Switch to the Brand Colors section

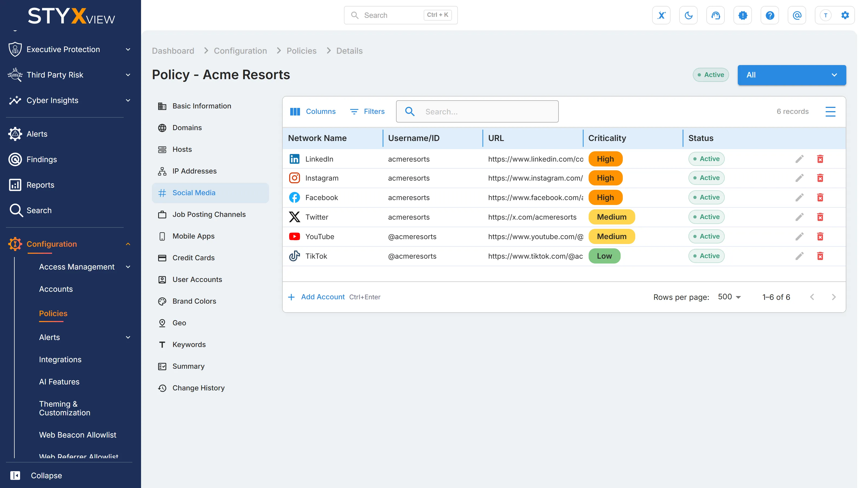click(210, 301)
